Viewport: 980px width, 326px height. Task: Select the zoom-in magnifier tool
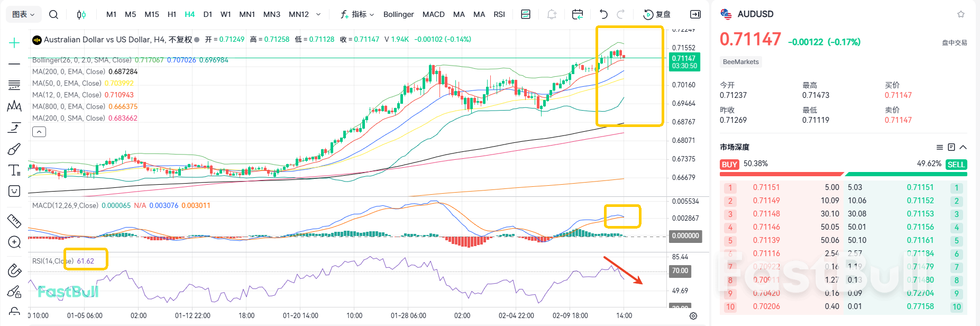(x=14, y=242)
